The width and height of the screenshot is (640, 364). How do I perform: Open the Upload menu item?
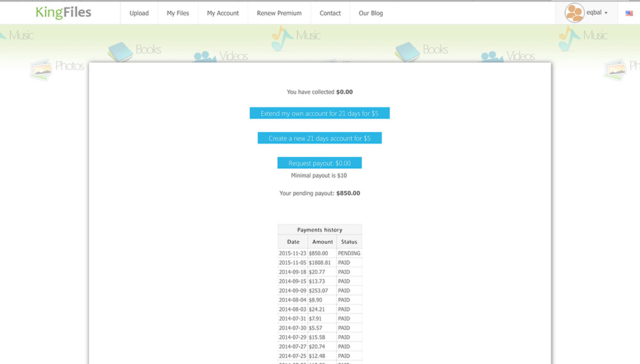pos(139,13)
